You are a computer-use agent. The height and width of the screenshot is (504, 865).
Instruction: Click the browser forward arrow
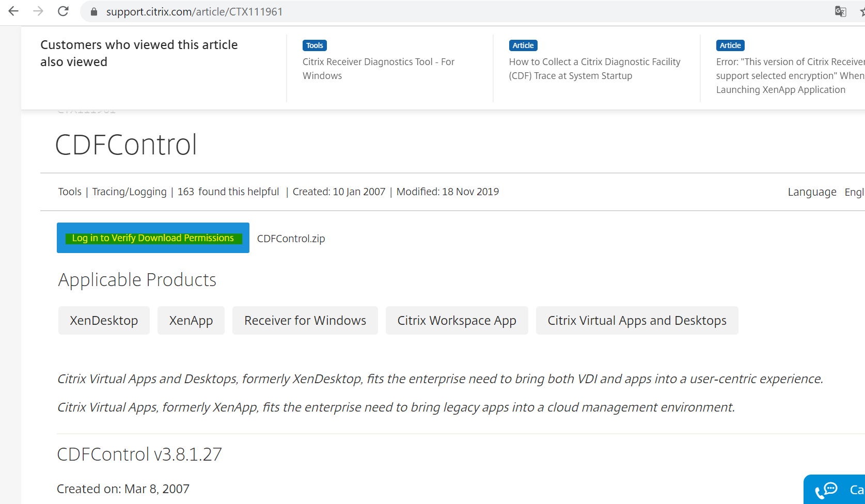click(38, 11)
